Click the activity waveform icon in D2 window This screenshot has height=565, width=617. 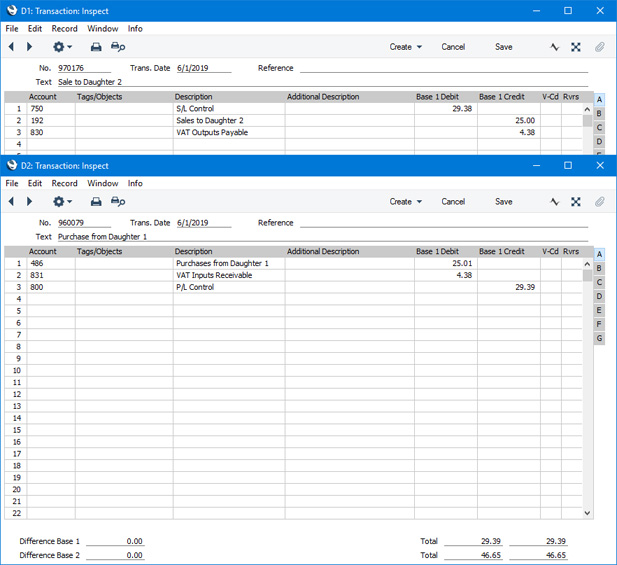click(554, 202)
